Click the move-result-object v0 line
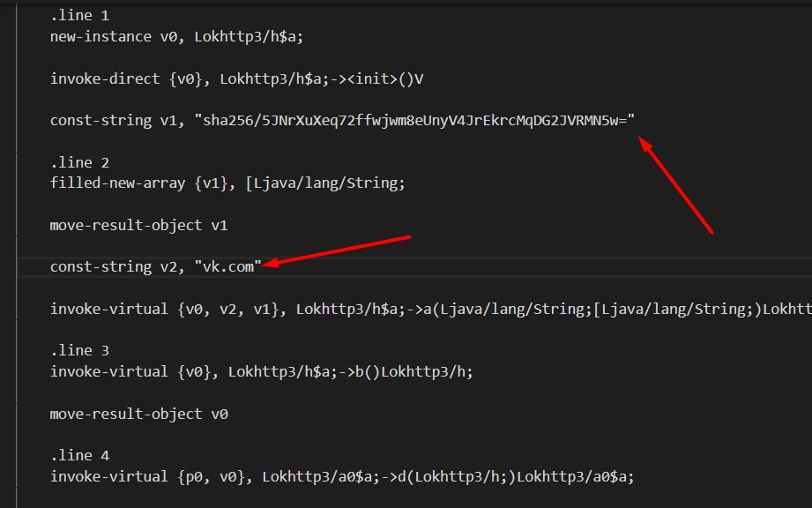This screenshot has height=508, width=812. point(138,415)
